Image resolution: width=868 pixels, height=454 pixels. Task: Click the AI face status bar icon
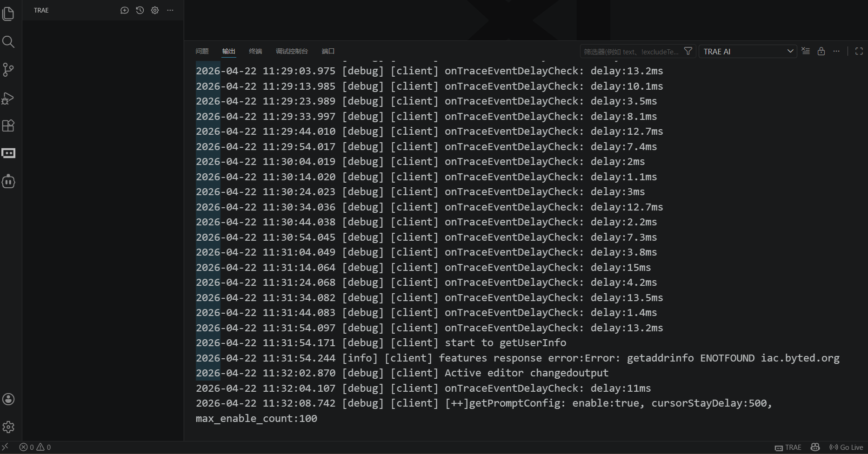point(815,447)
